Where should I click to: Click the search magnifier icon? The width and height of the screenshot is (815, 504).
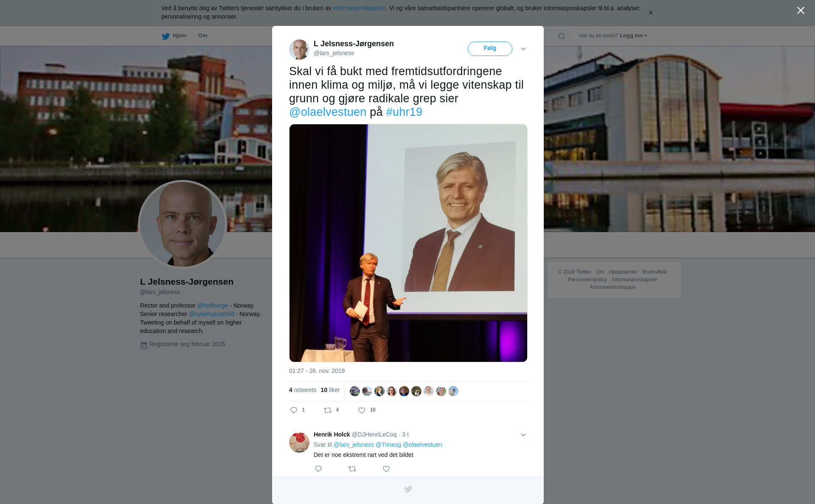(562, 36)
